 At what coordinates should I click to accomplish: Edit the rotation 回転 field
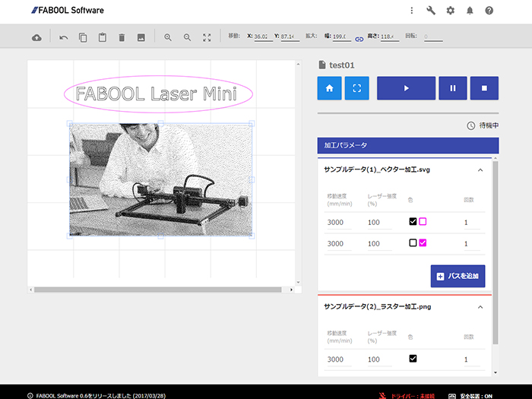433,36
